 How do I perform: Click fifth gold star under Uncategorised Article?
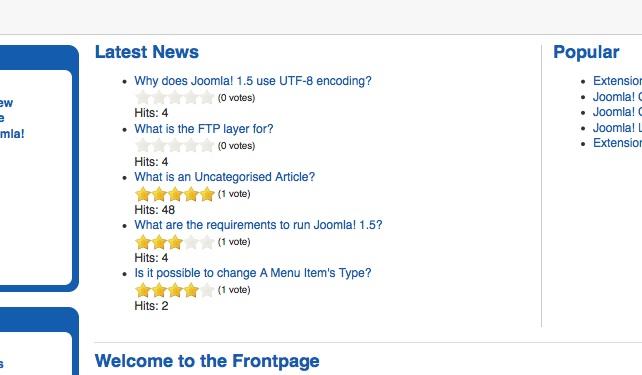click(207, 194)
